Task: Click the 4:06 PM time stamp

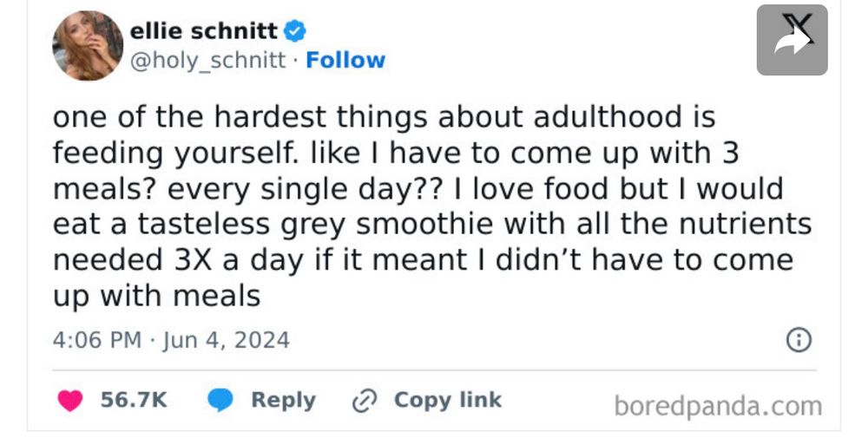Action: tap(95, 340)
